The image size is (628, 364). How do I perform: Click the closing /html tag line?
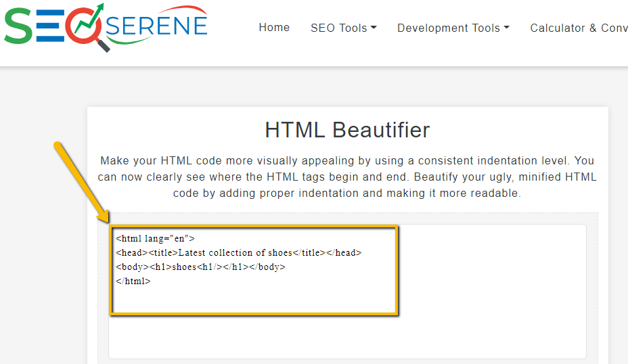[x=133, y=281]
